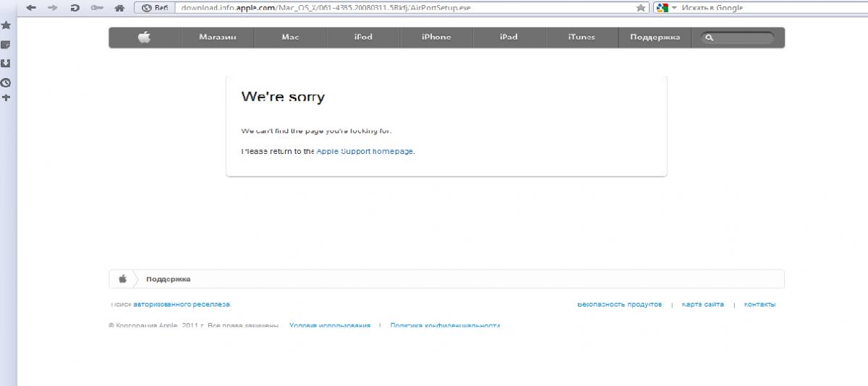Screen dimensions: 868x386
Task: Open the Поддержка tab in Apple navigation
Action: pos(655,38)
